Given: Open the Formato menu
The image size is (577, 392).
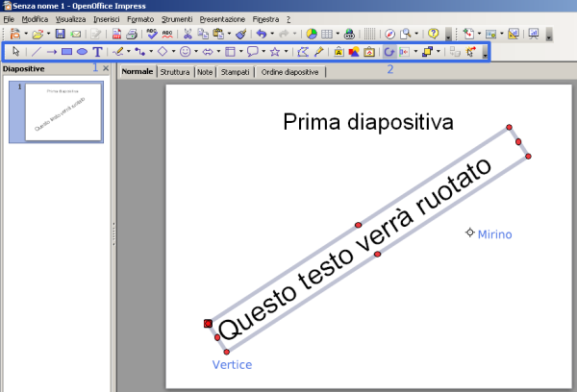Looking at the screenshot, I should point(138,19).
